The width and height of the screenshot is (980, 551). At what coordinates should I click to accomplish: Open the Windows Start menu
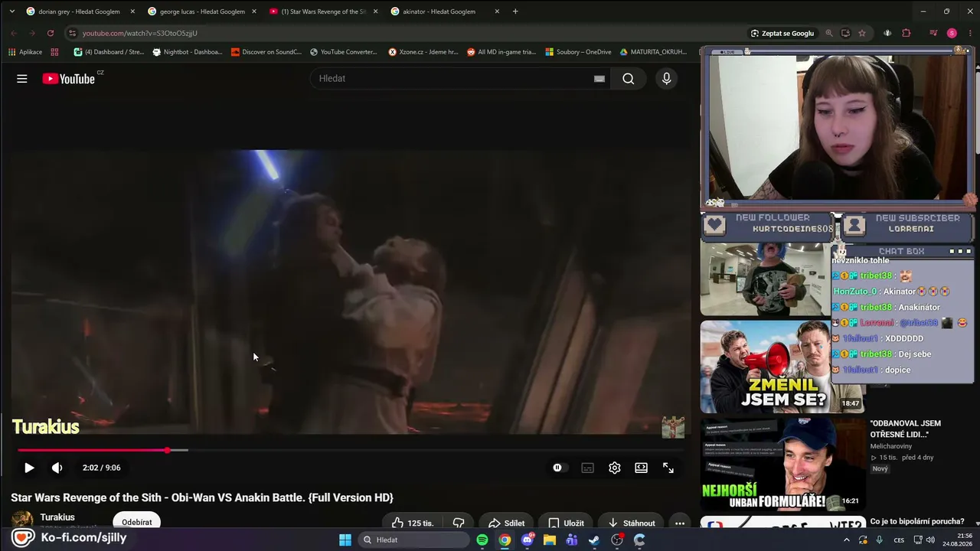point(345,540)
